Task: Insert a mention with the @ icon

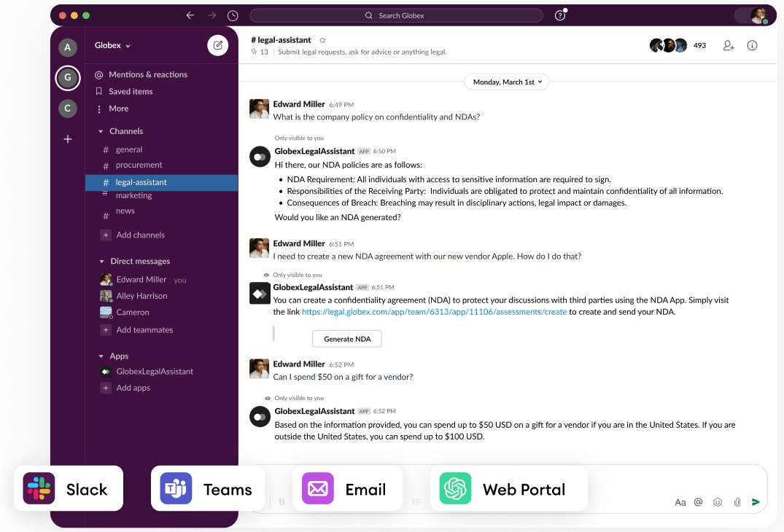Action: [698, 502]
